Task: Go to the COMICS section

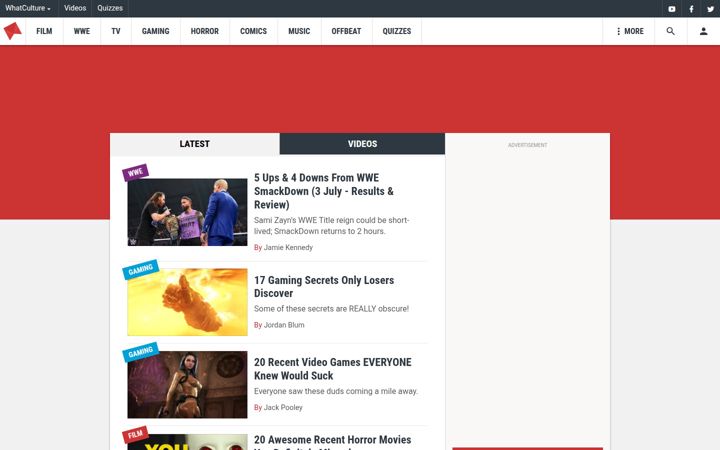Action: (253, 31)
